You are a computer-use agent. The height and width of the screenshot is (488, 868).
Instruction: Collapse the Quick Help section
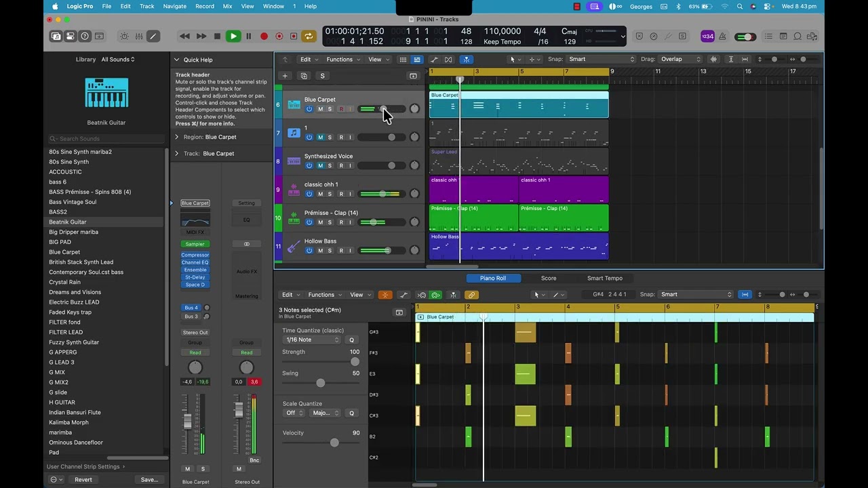pyautogui.click(x=176, y=60)
